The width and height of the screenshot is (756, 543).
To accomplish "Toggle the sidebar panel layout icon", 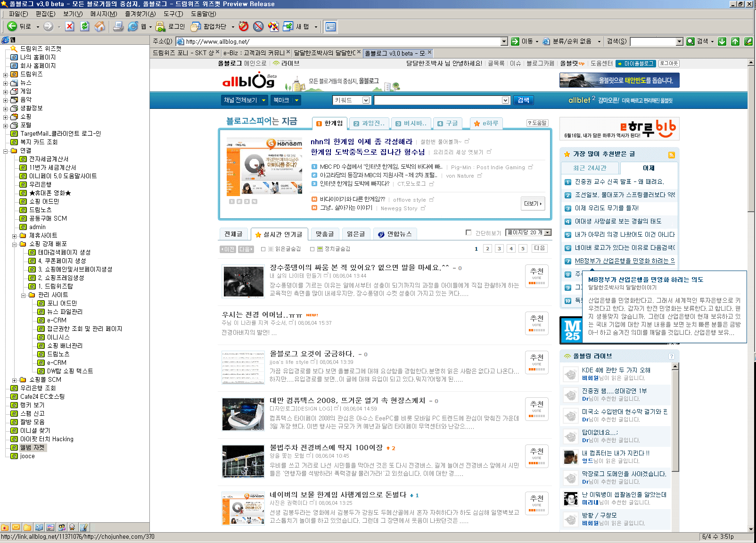I will pyautogui.click(x=331, y=26).
